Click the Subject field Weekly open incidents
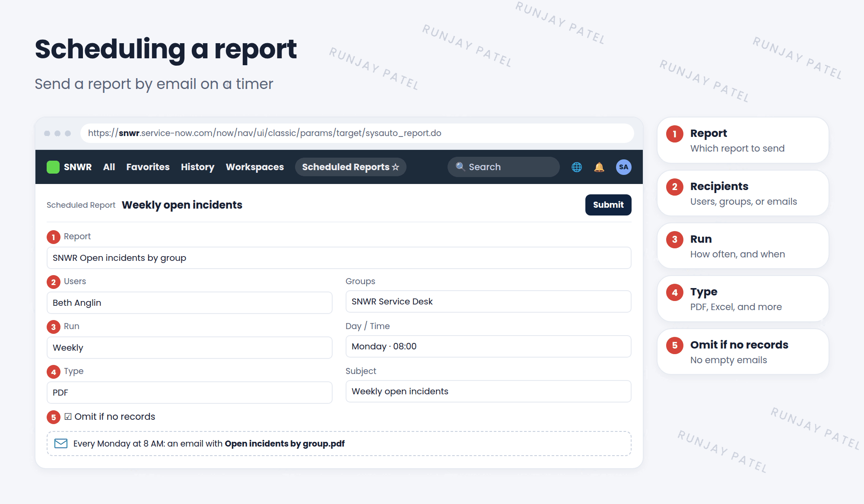Image resolution: width=864 pixels, height=504 pixels. [x=488, y=391]
